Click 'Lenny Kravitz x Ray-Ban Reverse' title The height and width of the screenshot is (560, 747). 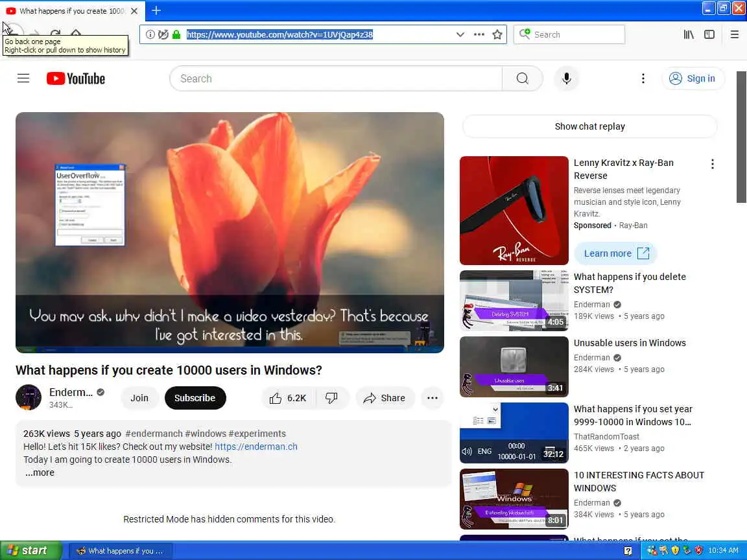(624, 169)
